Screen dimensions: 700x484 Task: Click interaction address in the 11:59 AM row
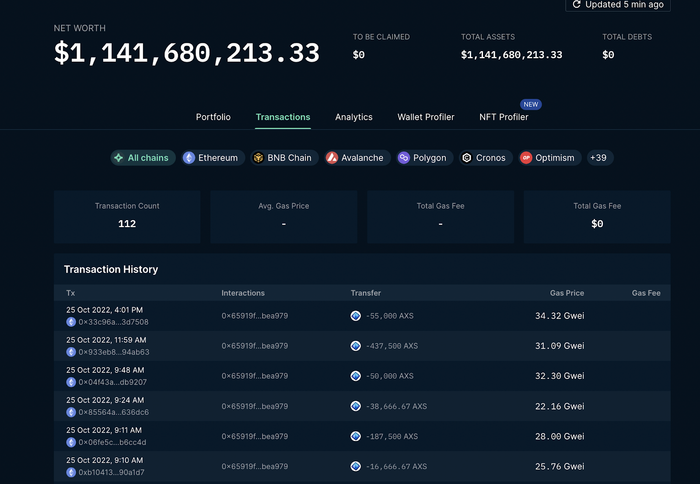pos(254,346)
